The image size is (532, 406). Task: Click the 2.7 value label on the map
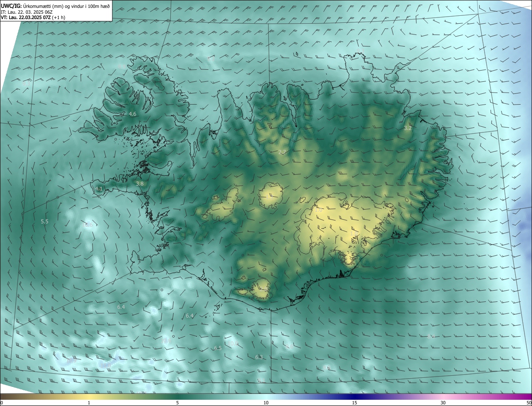click(x=282, y=152)
